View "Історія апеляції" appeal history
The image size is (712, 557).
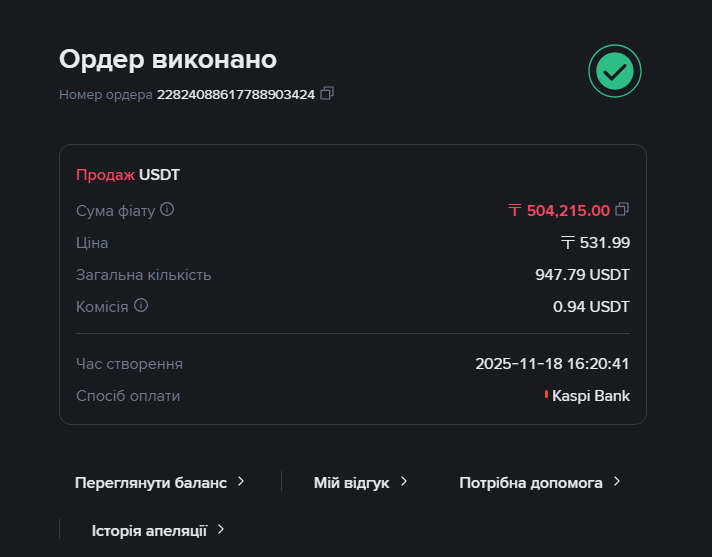tap(149, 530)
